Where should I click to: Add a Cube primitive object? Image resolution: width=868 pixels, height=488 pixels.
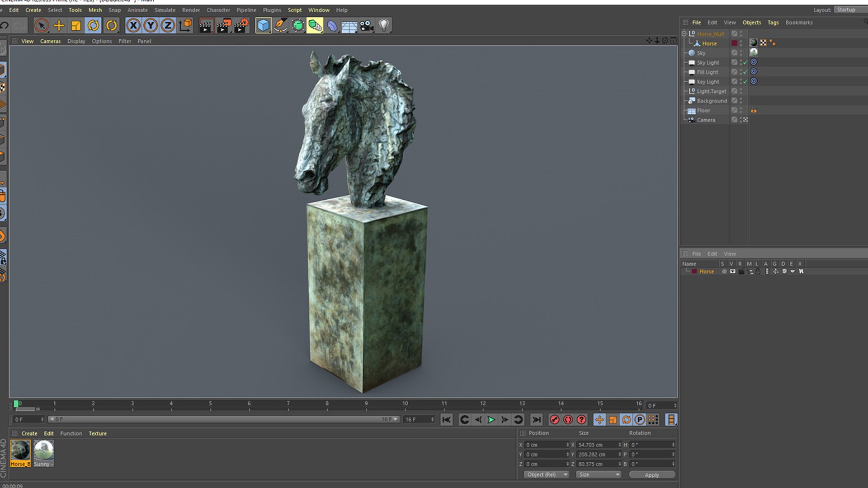pos(263,26)
